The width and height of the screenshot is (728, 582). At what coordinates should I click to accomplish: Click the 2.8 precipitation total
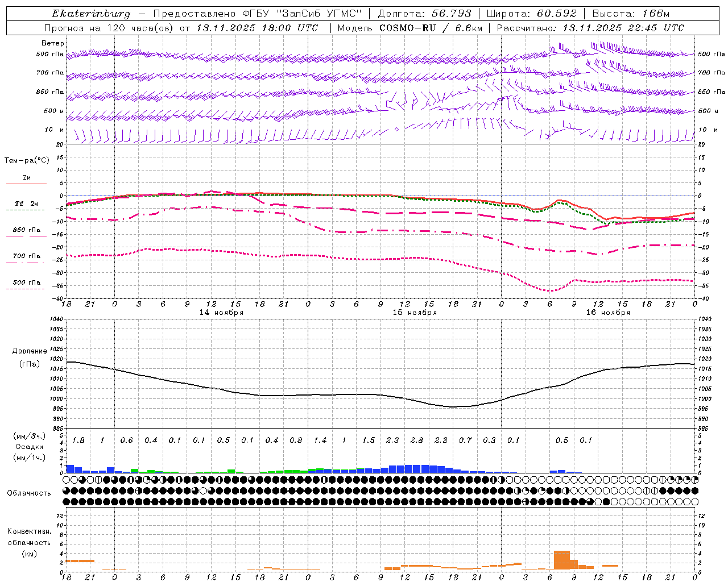(417, 440)
